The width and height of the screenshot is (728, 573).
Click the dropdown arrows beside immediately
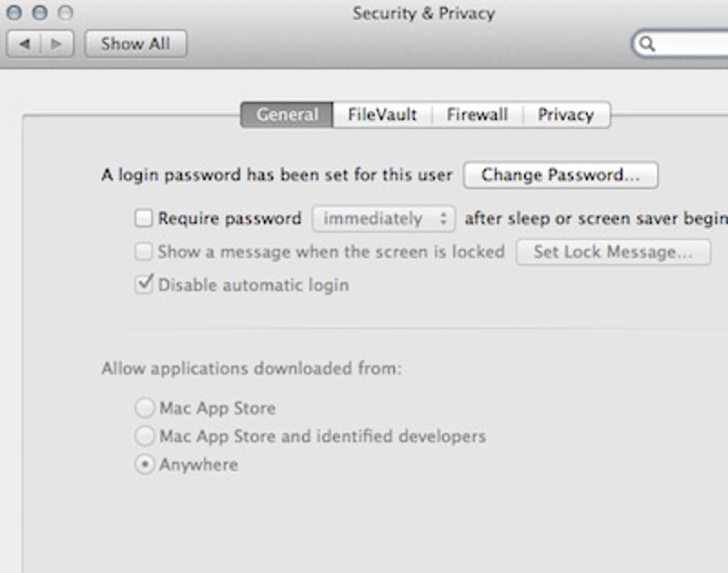coord(443,218)
